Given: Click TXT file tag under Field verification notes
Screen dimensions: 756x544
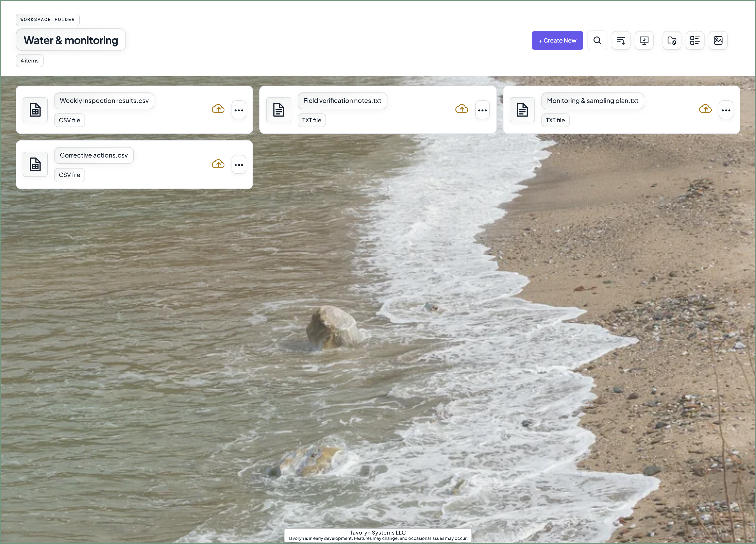Looking at the screenshot, I should tap(312, 120).
